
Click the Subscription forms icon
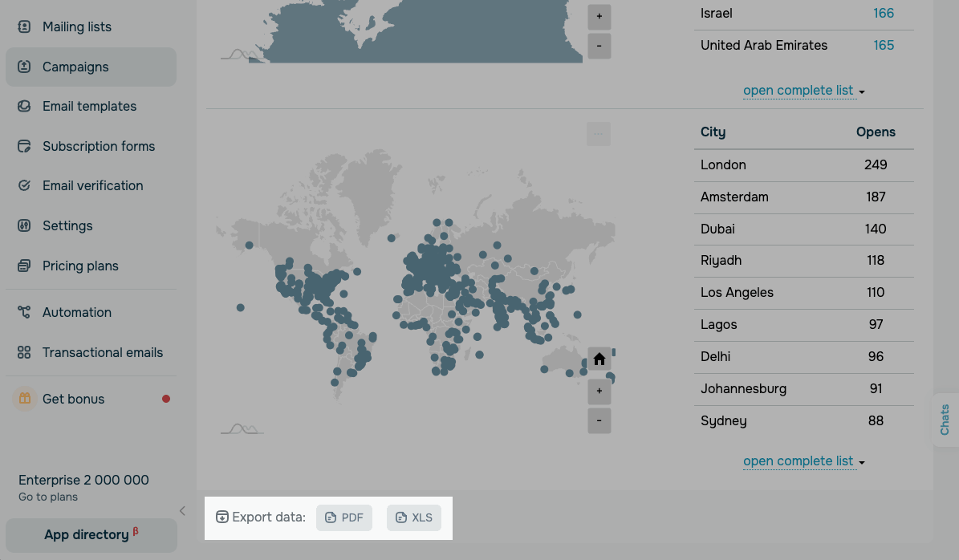24,146
